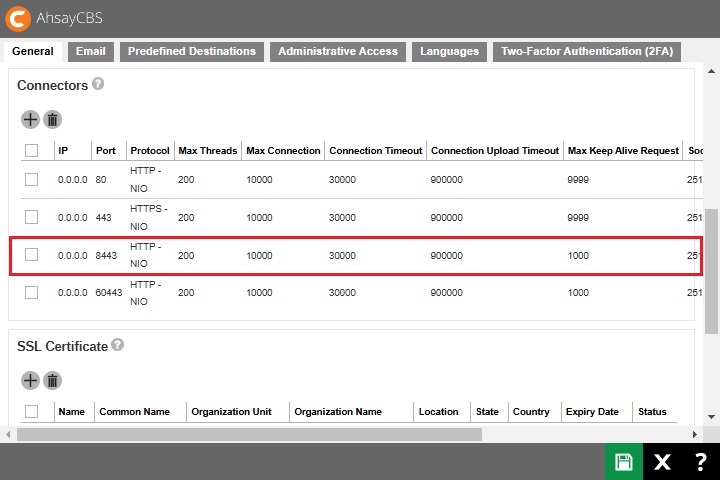Viewport: 720px width, 480px height.
Task: Delete selected connector with trash icon
Action: coord(53,120)
